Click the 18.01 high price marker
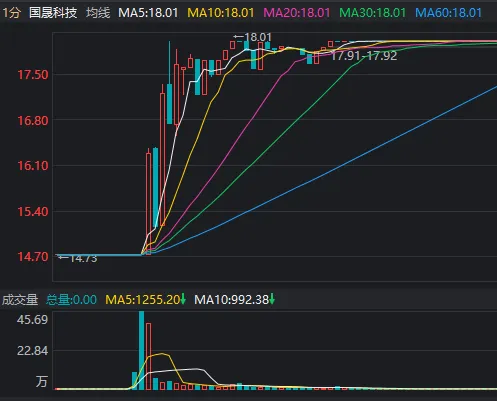 [253, 37]
